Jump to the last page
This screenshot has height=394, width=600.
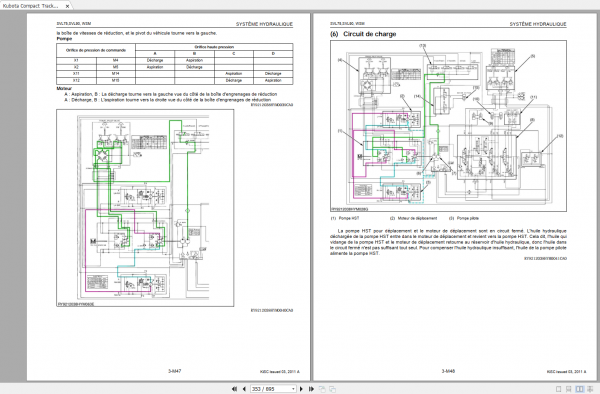tap(311, 389)
